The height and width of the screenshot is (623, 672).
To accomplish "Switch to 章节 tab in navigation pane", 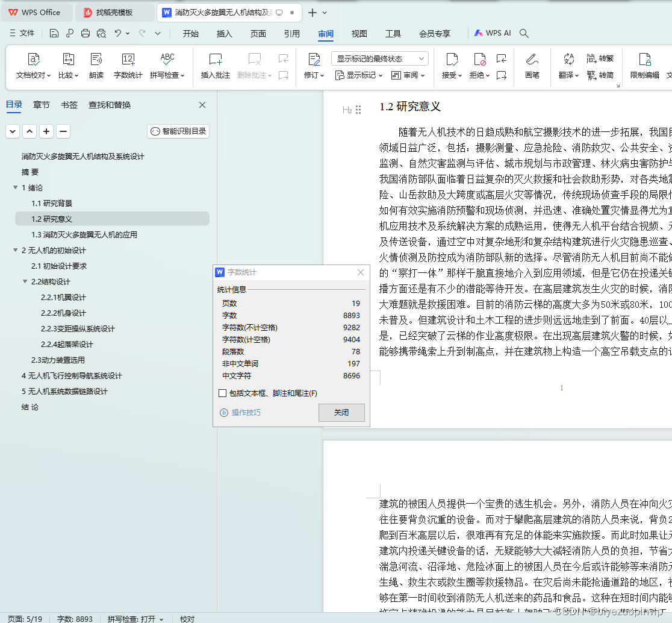I will click(x=41, y=105).
